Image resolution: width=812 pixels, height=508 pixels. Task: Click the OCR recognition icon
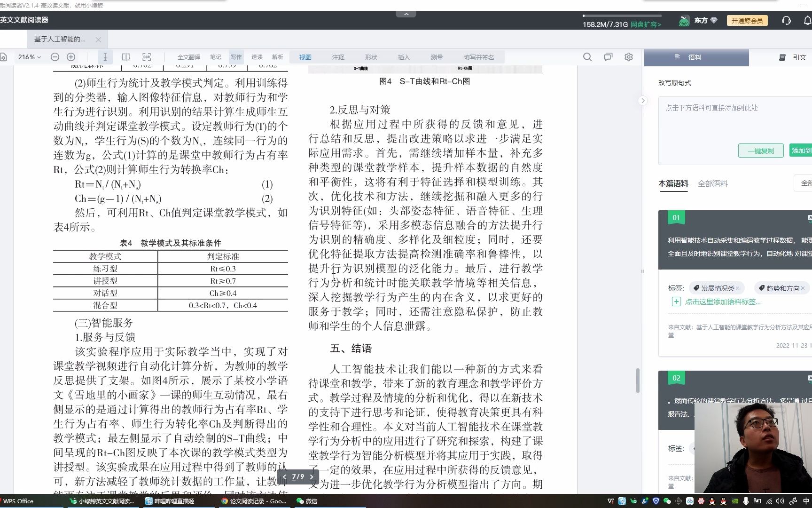pyautogui.click(x=147, y=56)
